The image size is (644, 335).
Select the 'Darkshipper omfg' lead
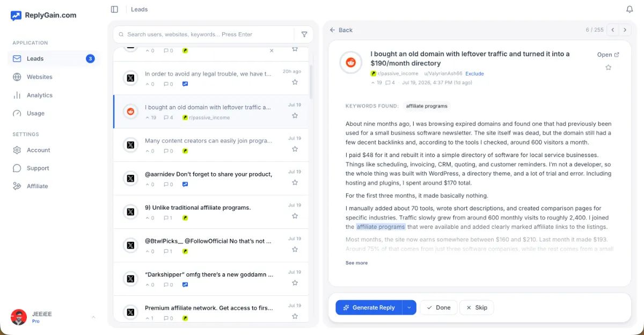211,279
